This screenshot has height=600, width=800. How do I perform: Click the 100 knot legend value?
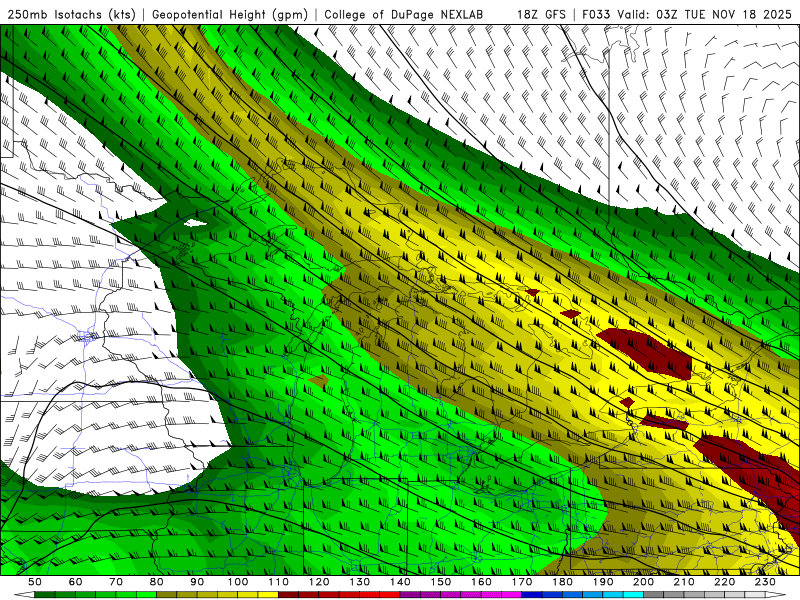tap(238, 582)
